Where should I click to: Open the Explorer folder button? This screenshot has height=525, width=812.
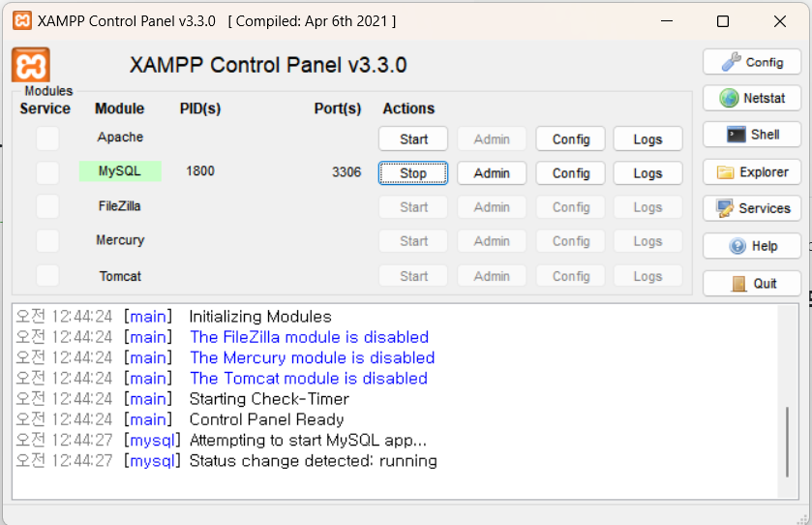click(751, 172)
